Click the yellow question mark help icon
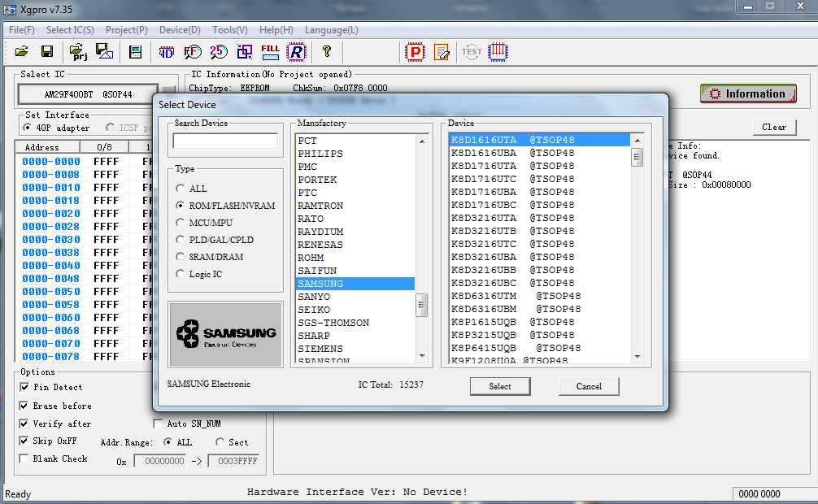This screenshot has width=818, height=504. click(327, 51)
